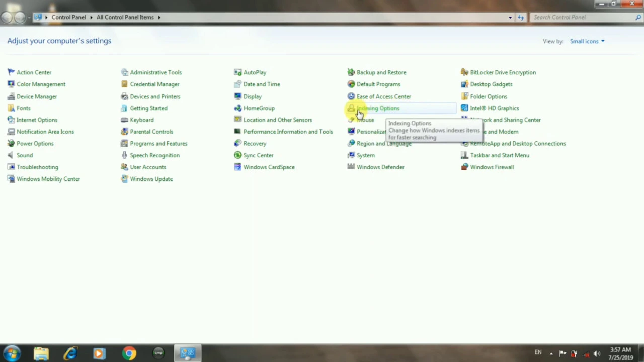The width and height of the screenshot is (644, 362).
Task: Open the Default Programs link
Action: tap(378, 84)
